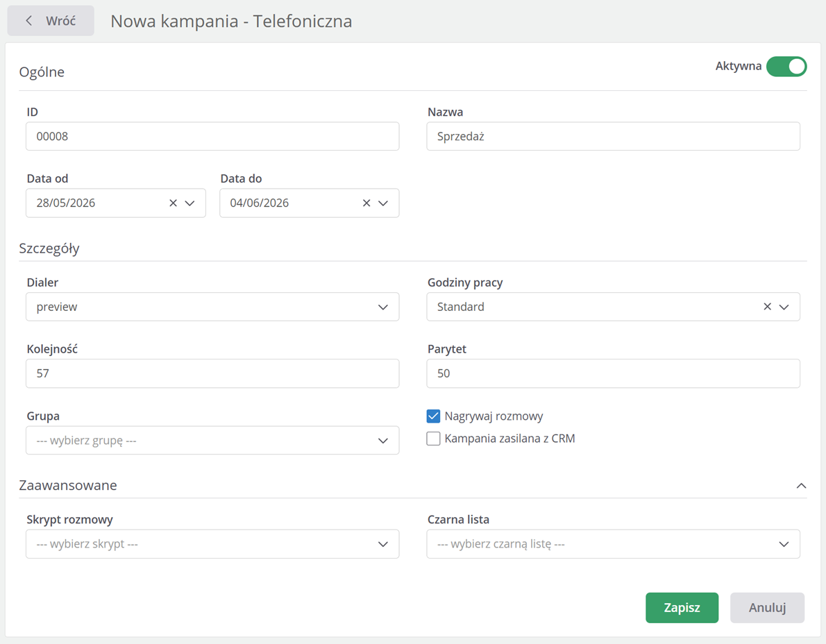Click the Nazwa input field
Screen dimensions: 826x644
point(613,137)
